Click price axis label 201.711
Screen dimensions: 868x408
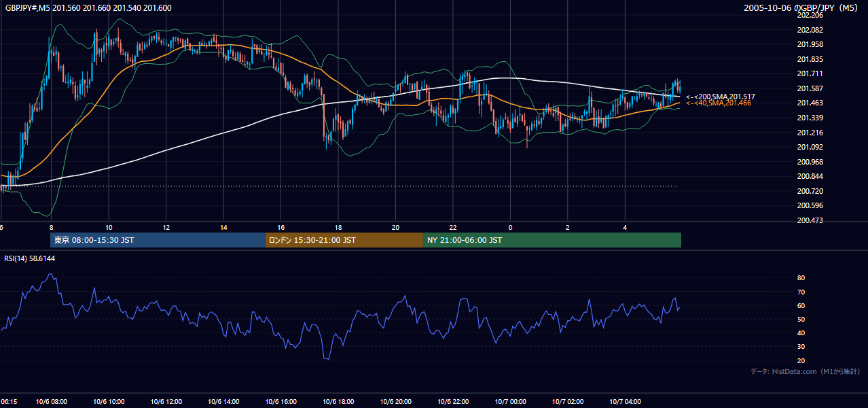click(x=810, y=74)
